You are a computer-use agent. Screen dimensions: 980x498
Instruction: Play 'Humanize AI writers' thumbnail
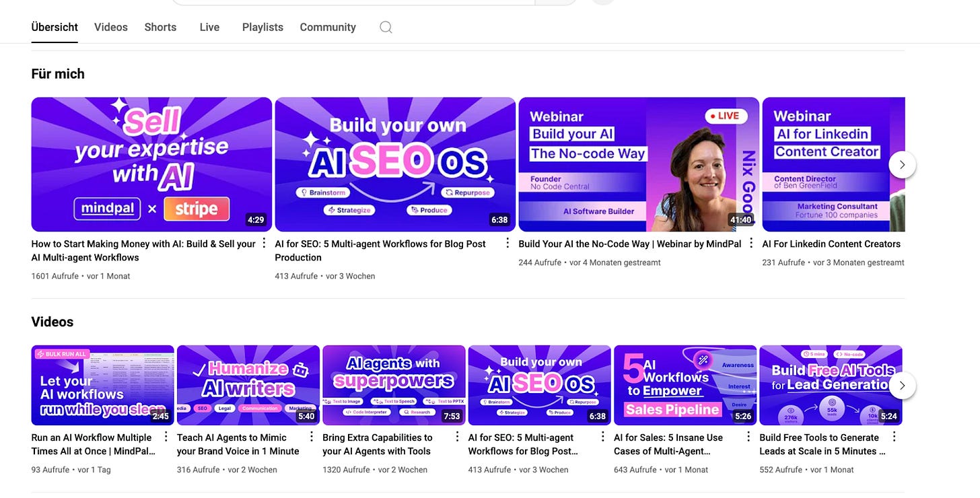point(248,386)
